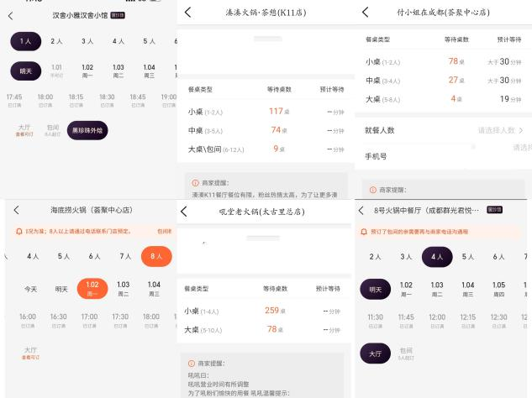Tap 预订了包间 notice bar in 8号火锅中餐厅
Screen dimensions: 532x398
point(441,232)
